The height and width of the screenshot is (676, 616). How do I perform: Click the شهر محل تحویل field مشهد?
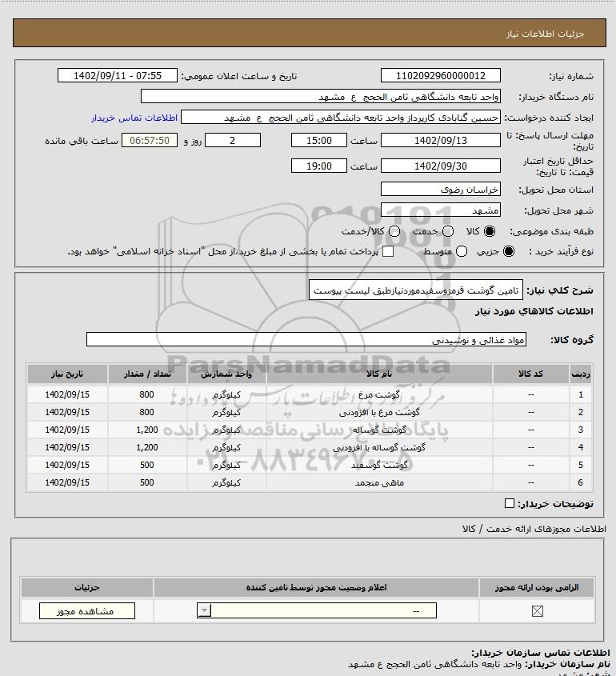coord(441,210)
